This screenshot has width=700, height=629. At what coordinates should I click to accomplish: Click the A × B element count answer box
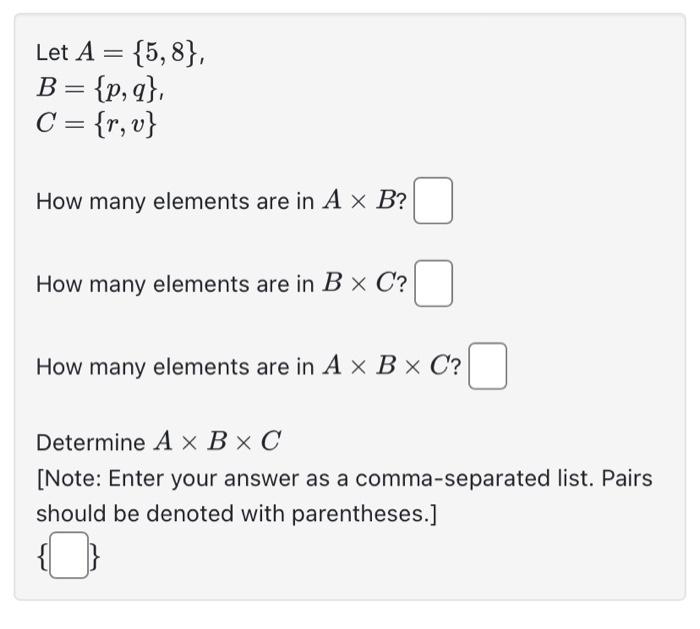434,200
